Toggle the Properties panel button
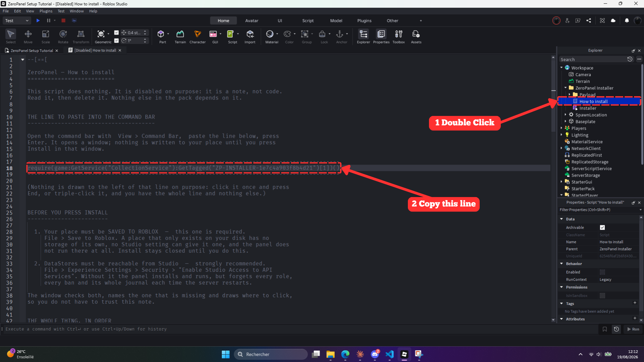The width and height of the screenshot is (644, 362). click(381, 36)
